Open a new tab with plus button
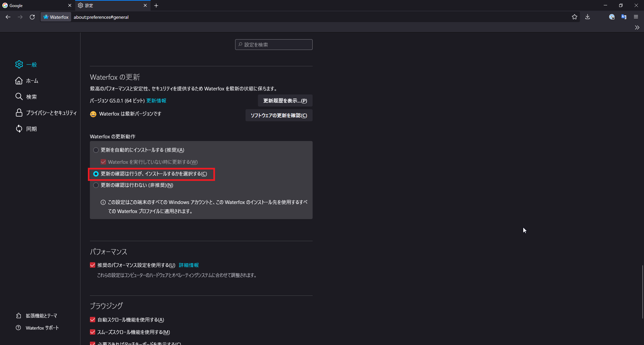644x345 pixels. [x=156, y=6]
